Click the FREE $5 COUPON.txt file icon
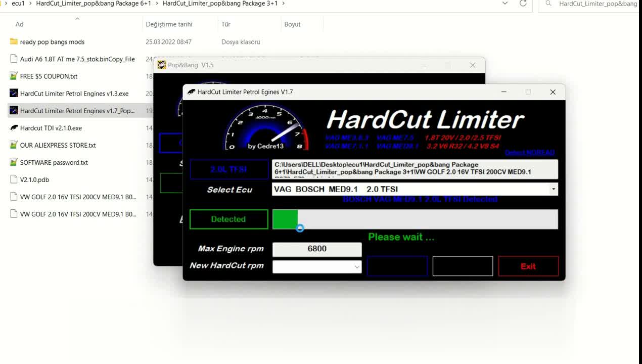642x364 pixels. point(14,76)
